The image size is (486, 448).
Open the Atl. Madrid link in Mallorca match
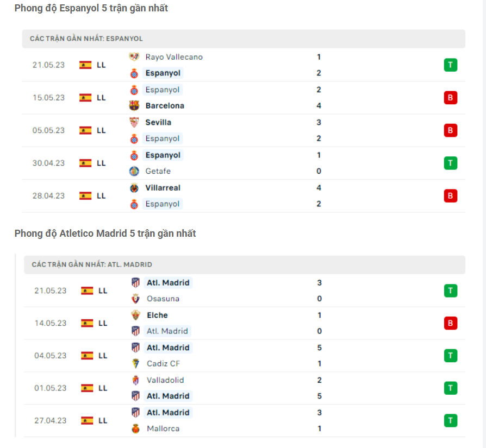168,413
